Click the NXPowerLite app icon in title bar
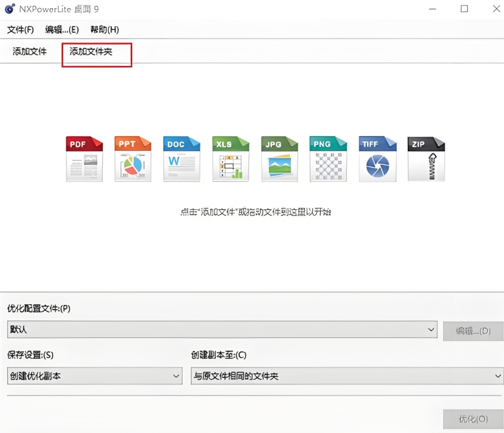 (10, 9)
